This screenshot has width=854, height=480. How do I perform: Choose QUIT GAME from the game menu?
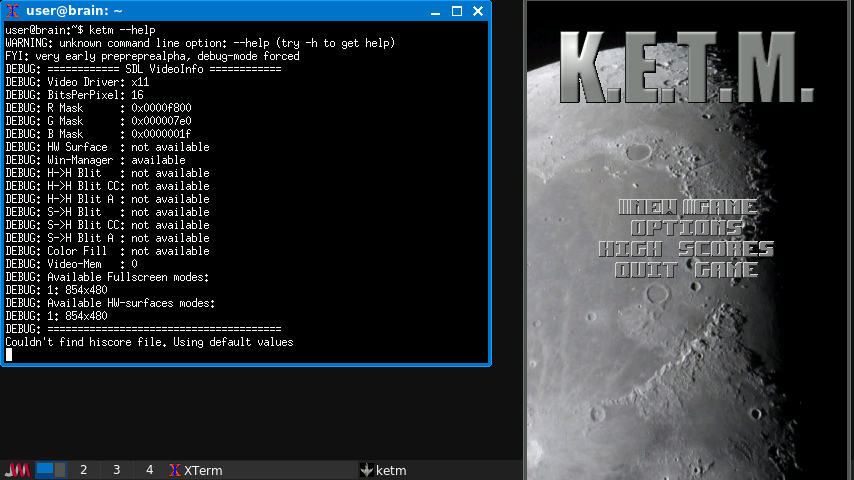click(687, 269)
